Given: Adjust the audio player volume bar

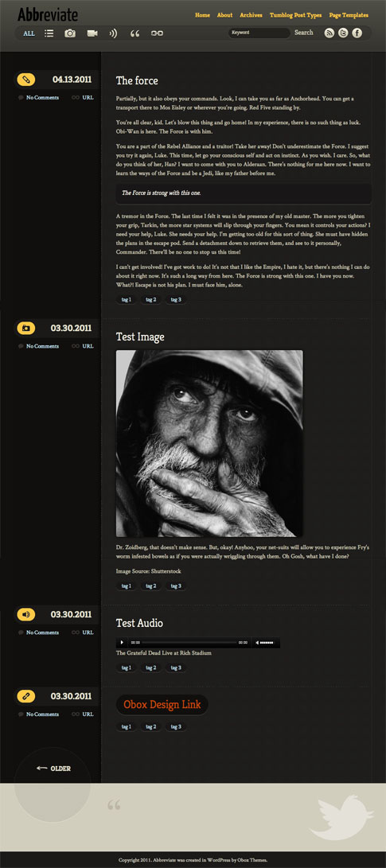Looking at the screenshot, I should [x=267, y=643].
